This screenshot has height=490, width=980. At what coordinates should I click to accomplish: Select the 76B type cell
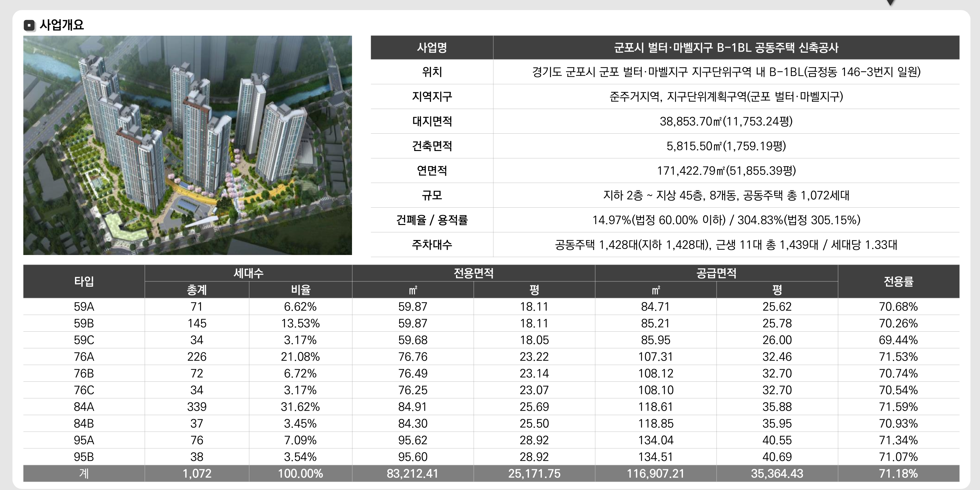tap(84, 373)
